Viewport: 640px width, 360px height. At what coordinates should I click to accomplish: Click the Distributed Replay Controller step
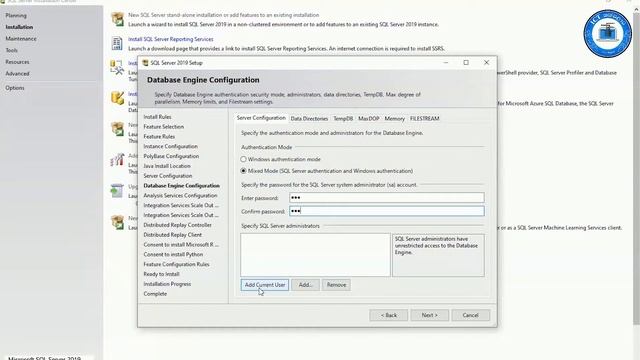coord(177,225)
